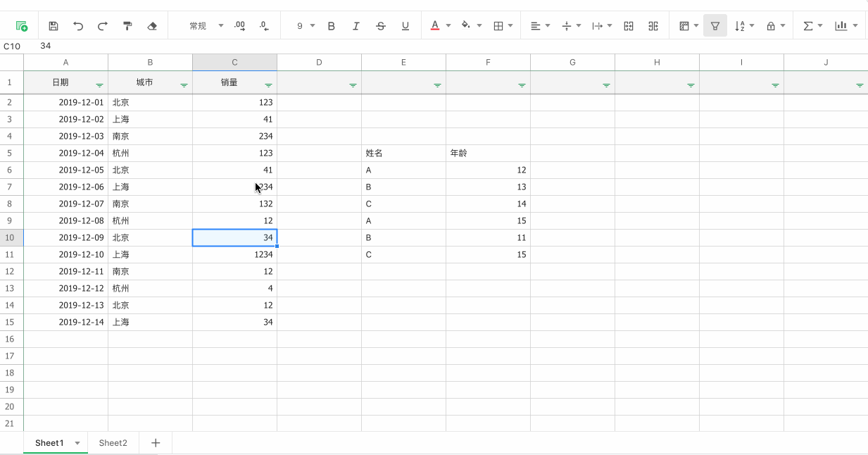Switch to the Sheet2 tab
The width and height of the screenshot is (868, 455).
point(113,443)
